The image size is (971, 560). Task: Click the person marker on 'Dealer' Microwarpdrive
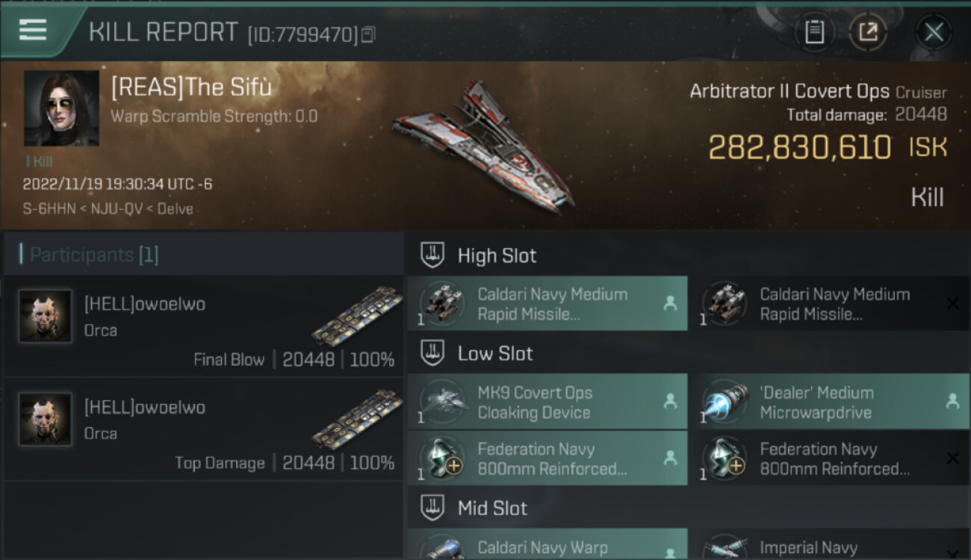click(952, 402)
